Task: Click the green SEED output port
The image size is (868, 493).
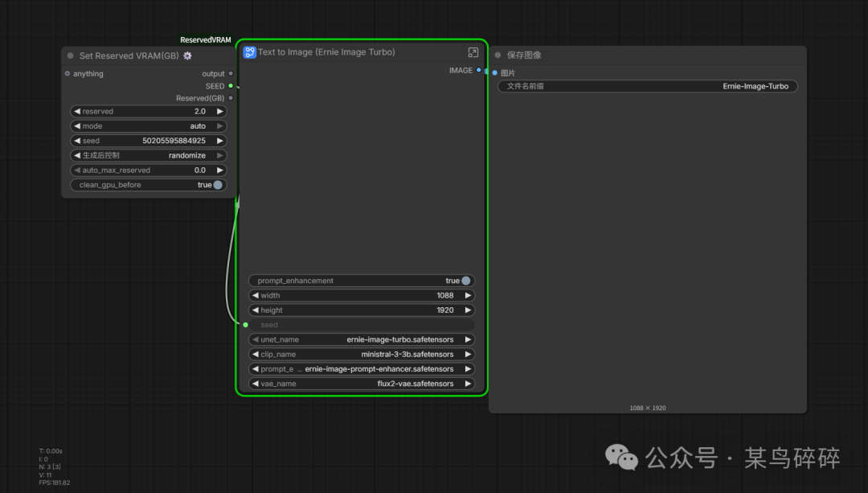Action: (231, 86)
